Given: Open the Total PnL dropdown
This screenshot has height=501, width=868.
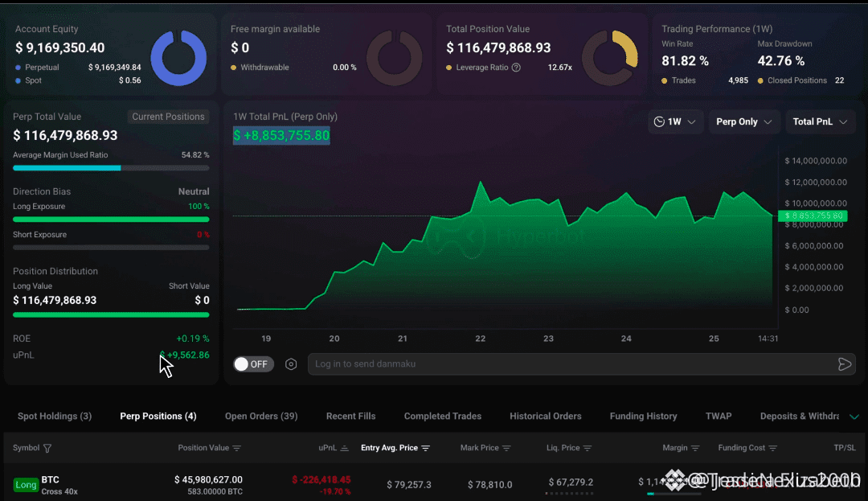Looking at the screenshot, I should 820,121.
